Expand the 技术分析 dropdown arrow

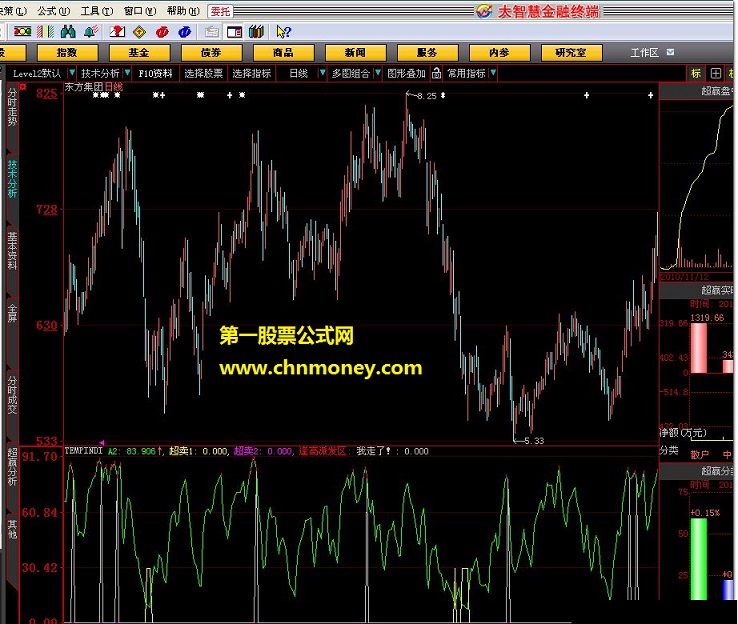pyautogui.click(x=127, y=73)
